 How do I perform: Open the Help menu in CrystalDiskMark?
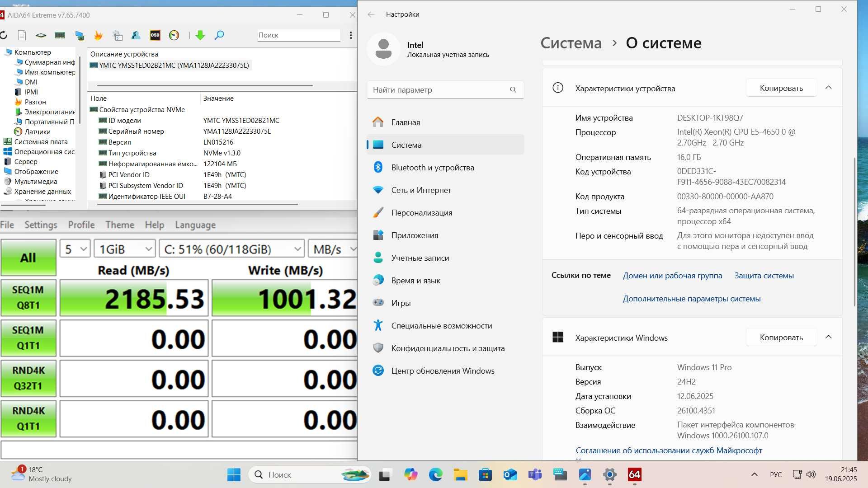(x=155, y=225)
